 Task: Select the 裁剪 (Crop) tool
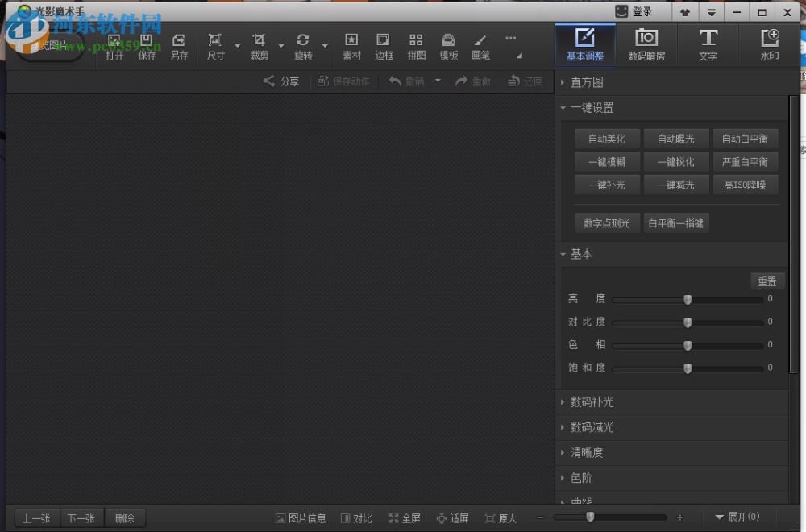(259, 47)
